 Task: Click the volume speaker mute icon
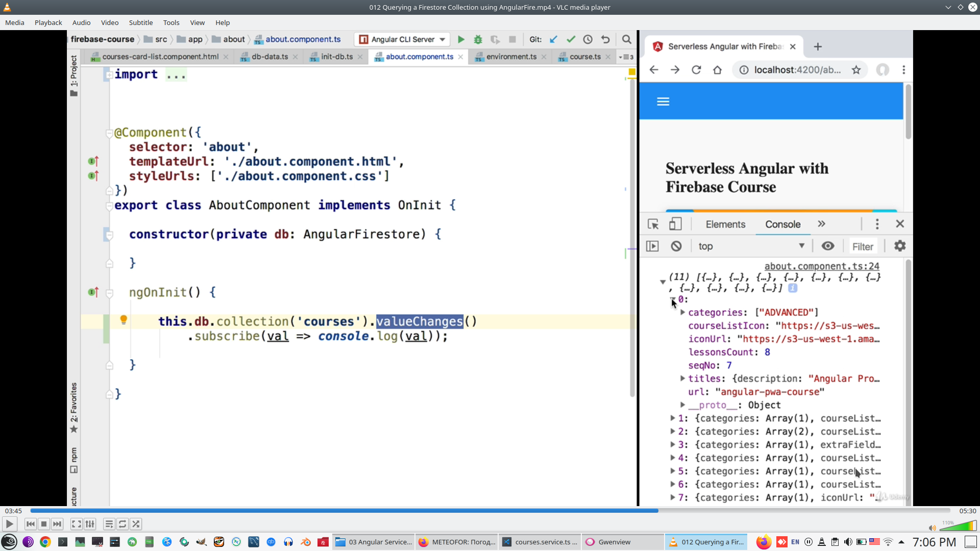pos(932,528)
